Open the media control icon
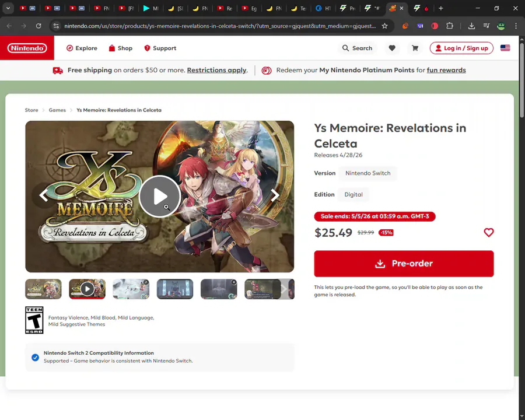The image size is (525, 420). [x=486, y=26]
